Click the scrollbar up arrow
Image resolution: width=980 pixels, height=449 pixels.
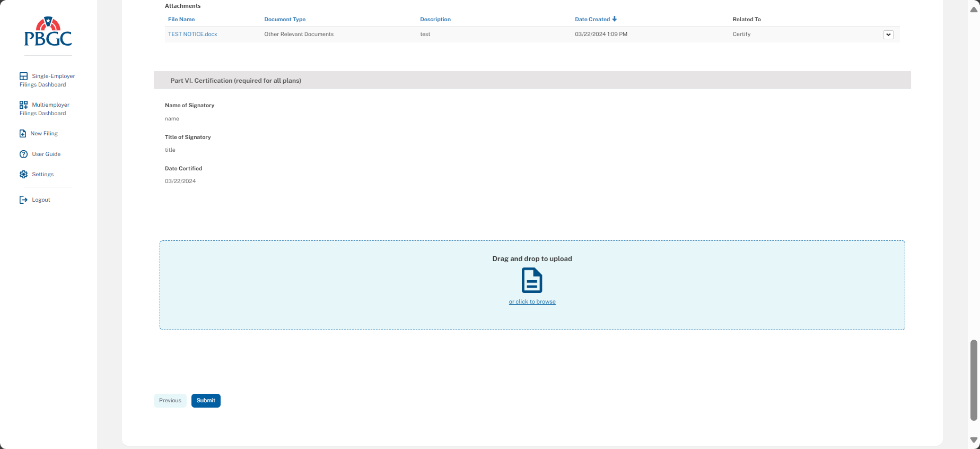click(x=974, y=10)
